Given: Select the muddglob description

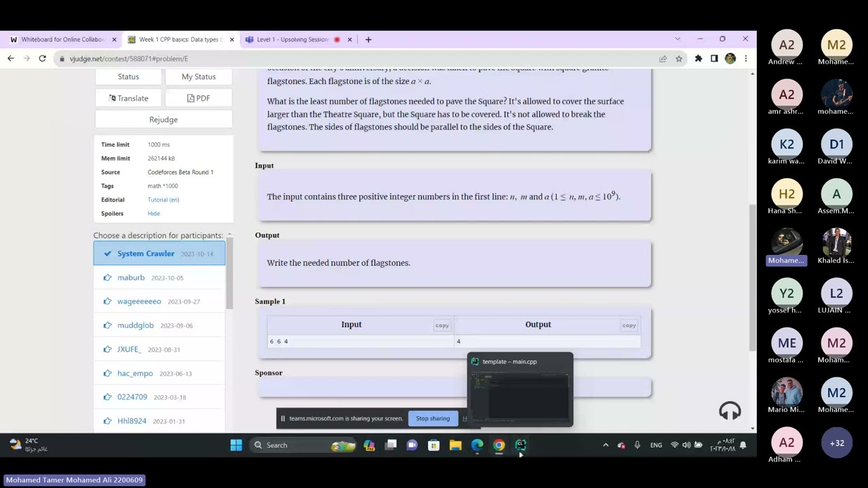Looking at the screenshot, I should click(159, 325).
